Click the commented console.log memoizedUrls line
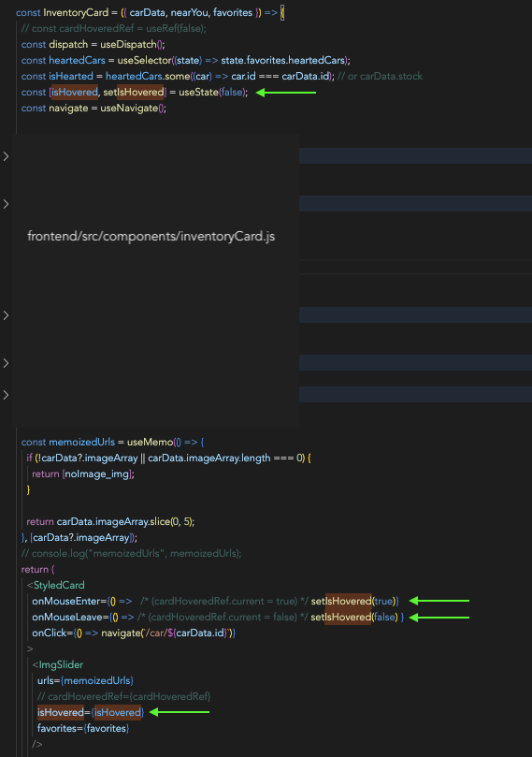Image resolution: width=532 pixels, height=757 pixels. (x=131, y=554)
